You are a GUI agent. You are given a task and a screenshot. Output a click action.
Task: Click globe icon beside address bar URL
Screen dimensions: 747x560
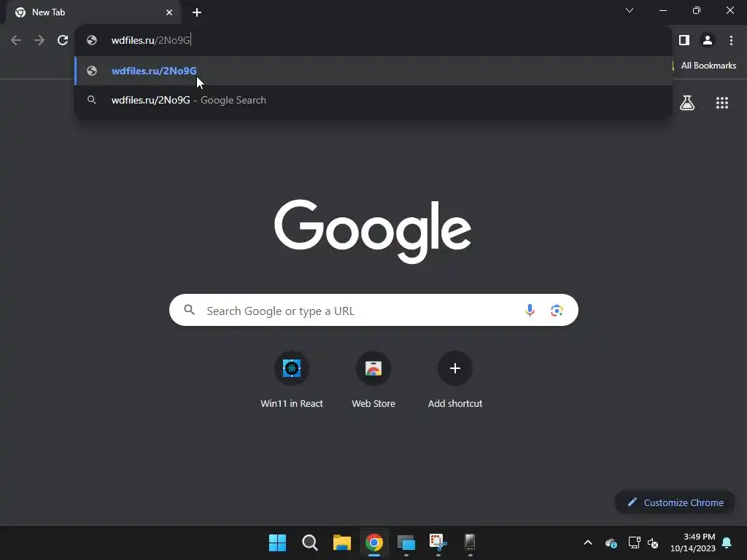92,41
